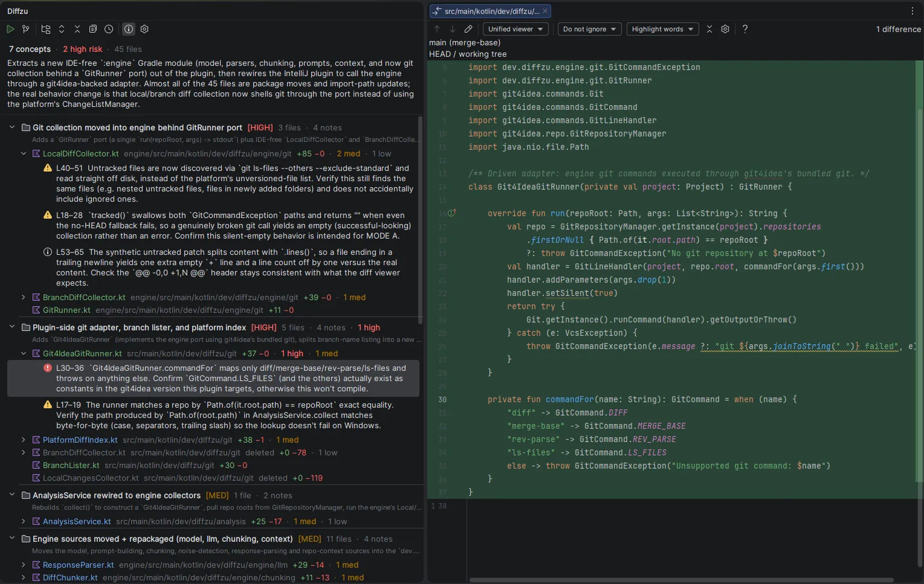Image resolution: width=924 pixels, height=584 pixels.
Task: Open the Do not ignore dropdown
Action: pyautogui.click(x=589, y=29)
